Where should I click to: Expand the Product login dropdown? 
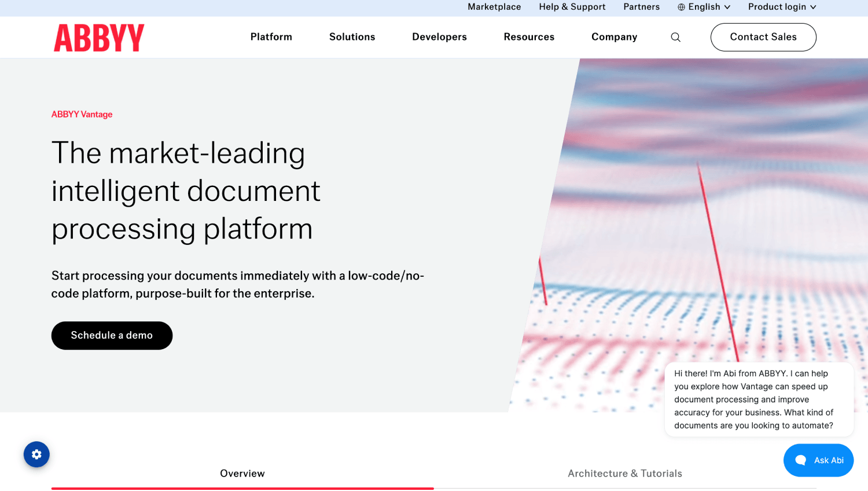[x=782, y=7]
